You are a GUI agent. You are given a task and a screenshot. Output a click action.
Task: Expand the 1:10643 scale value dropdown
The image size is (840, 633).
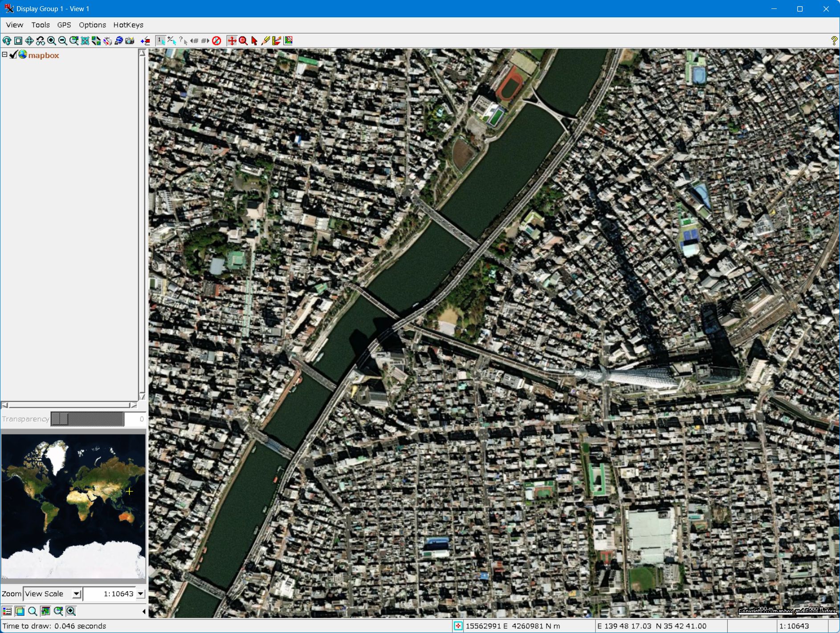(141, 594)
